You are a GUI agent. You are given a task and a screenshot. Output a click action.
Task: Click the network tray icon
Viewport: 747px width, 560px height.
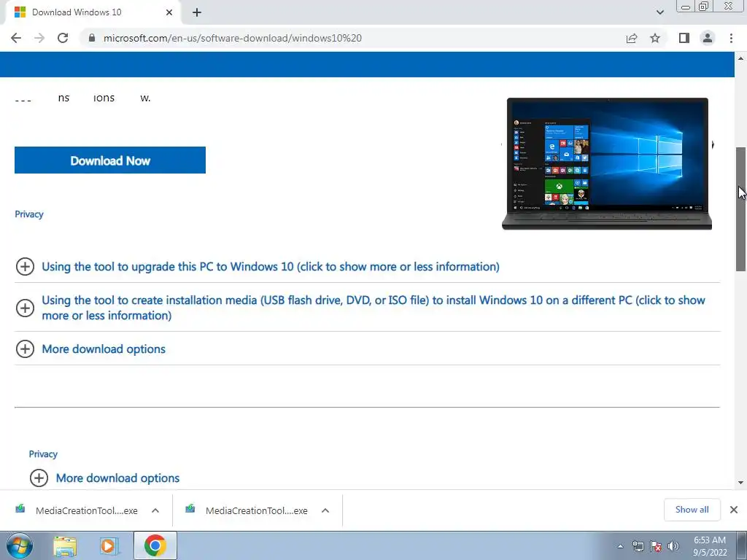(x=638, y=547)
